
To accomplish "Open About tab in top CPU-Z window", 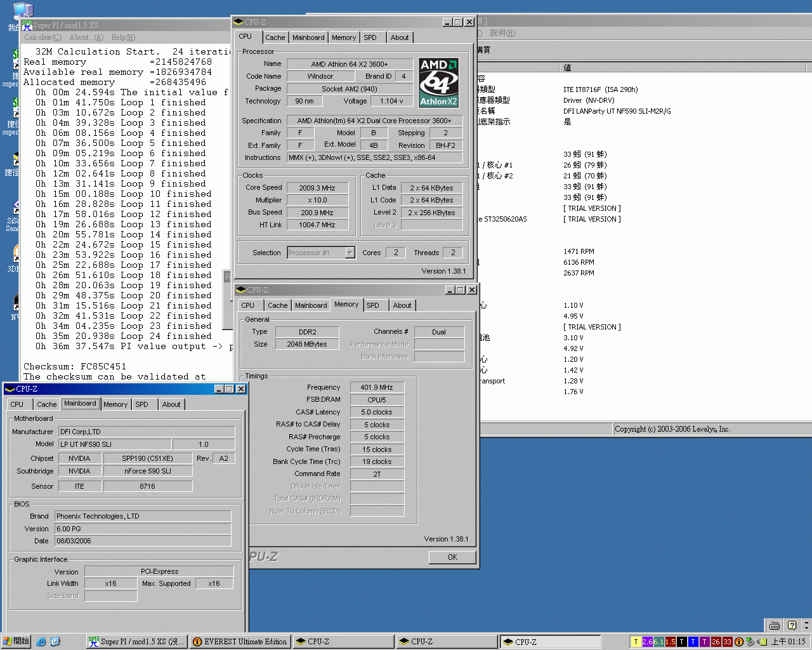I will [x=400, y=37].
